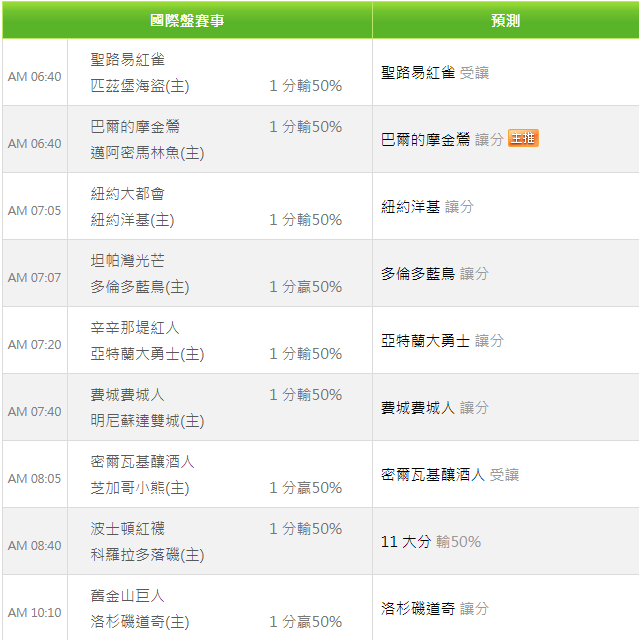Viewport: 639px width, 640px height.
Task: Select team 紐約洋基(主) in the matchup column
Action: point(132,220)
